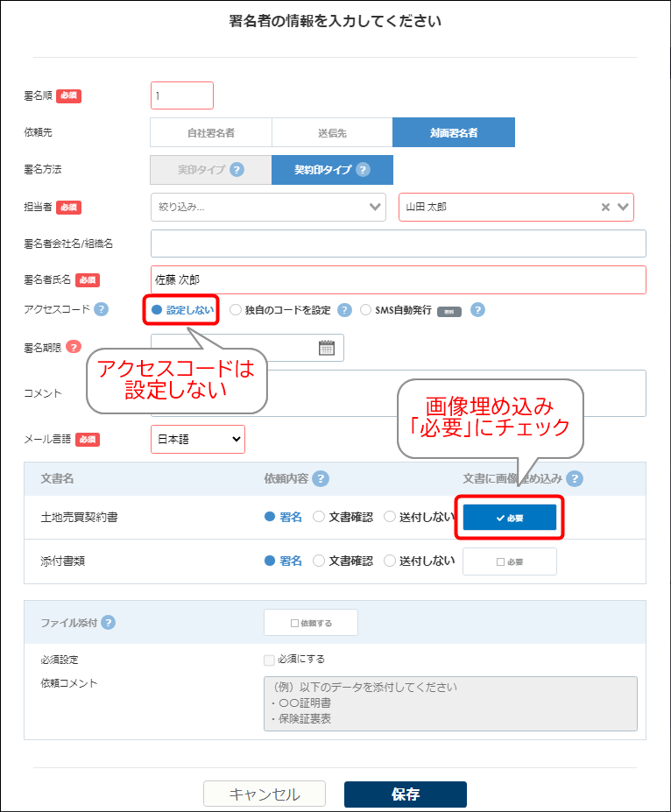671x812 pixels.
Task: Choose 送付しない for 土地売買契約書
Action: click(420, 517)
